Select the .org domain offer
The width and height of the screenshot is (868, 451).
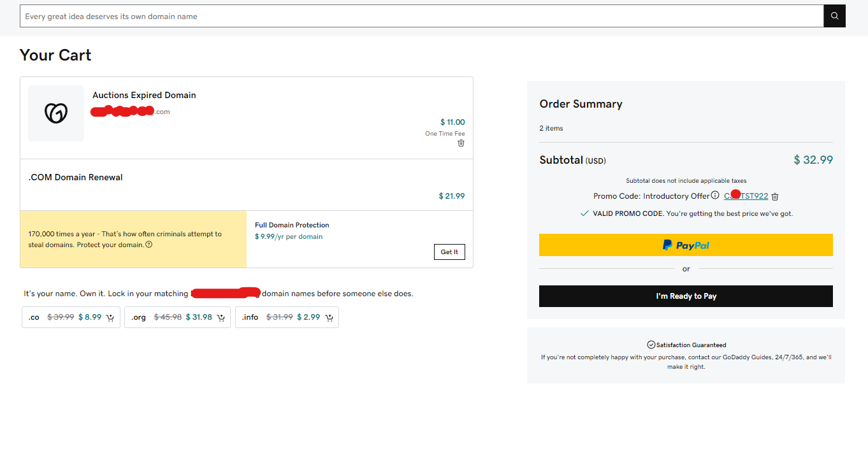(177, 317)
